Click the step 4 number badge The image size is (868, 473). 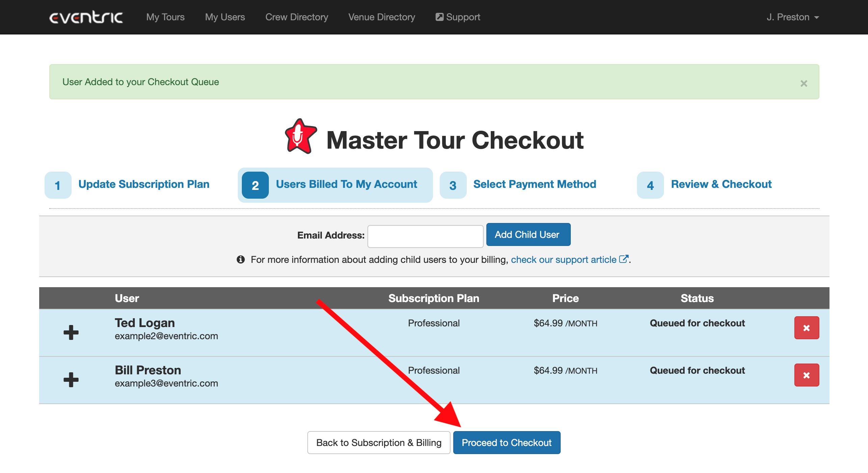(650, 185)
